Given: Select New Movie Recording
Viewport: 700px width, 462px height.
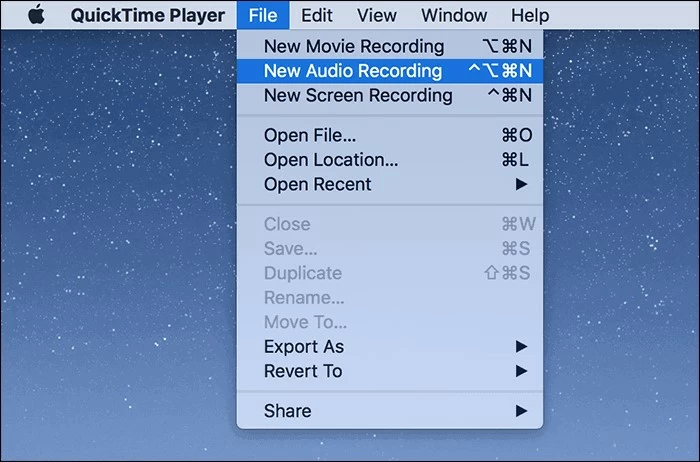Looking at the screenshot, I should [353, 46].
